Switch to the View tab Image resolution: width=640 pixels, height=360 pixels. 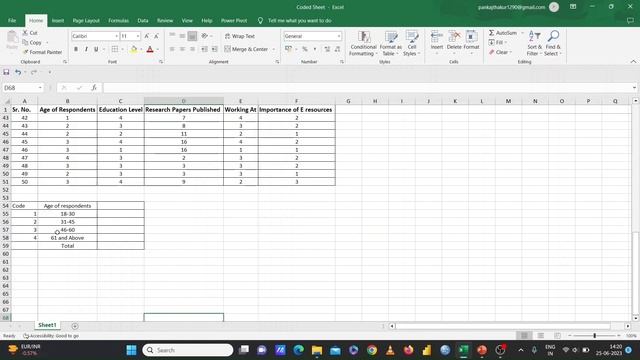(x=187, y=20)
